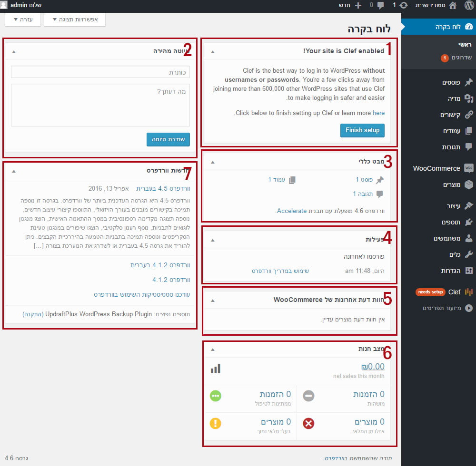Collapse the פעילות activity widget

[x=212, y=240]
